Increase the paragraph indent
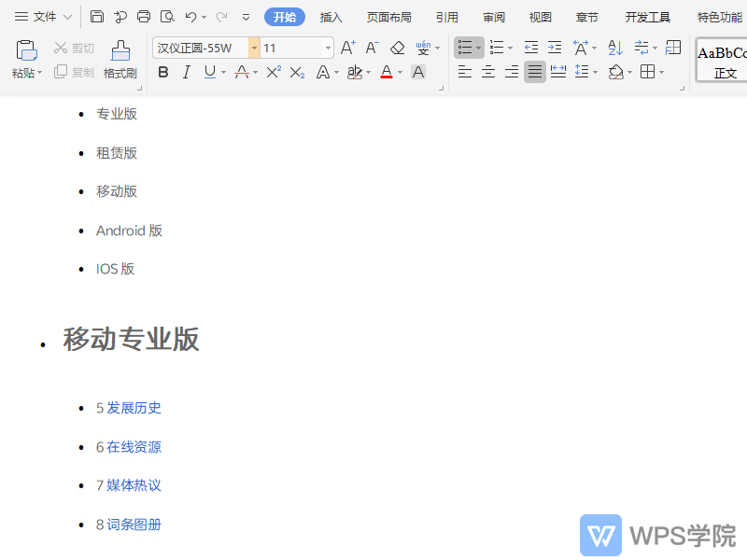The height and width of the screenshot is (560, 747). pos(555,48)
